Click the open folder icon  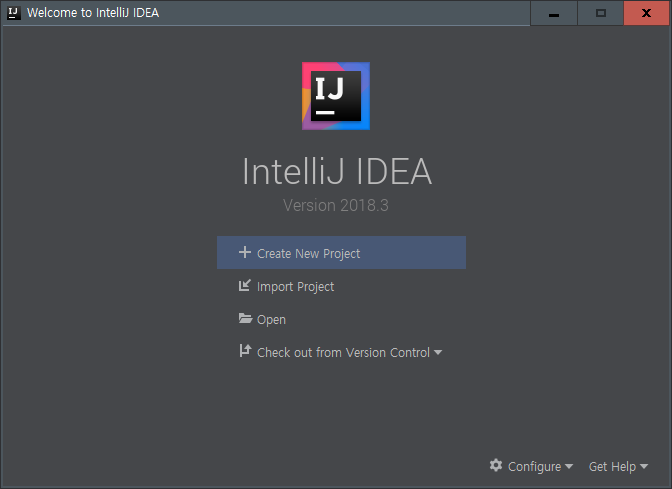point(245,319)
